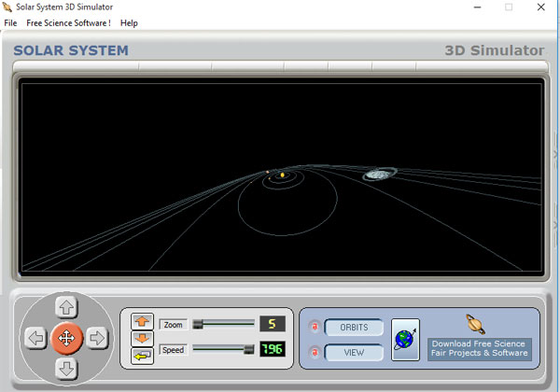Click the yellow return arrow beside Speed
This screenshot has width=560, height=392.
pyautogui.click(x=142, y=354)
